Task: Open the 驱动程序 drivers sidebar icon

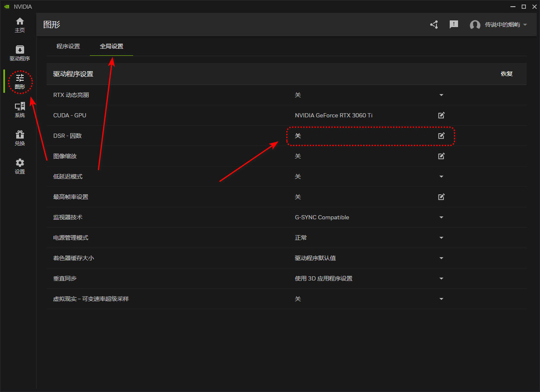Action: pyautogui.click(x=20, y=53)
